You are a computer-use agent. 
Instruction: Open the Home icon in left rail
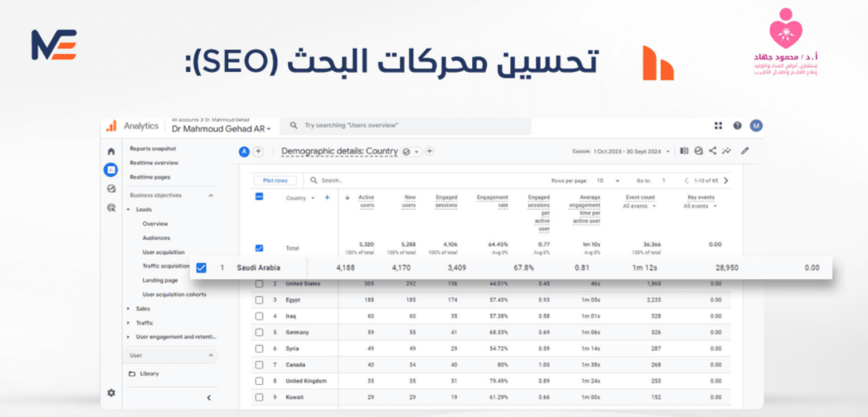[111, 152]
